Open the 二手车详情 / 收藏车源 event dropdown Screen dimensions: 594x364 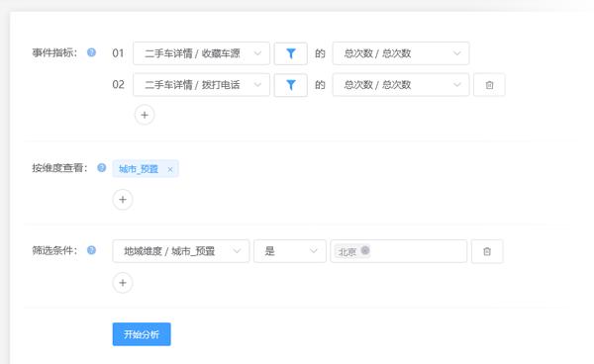coord(201,53)
